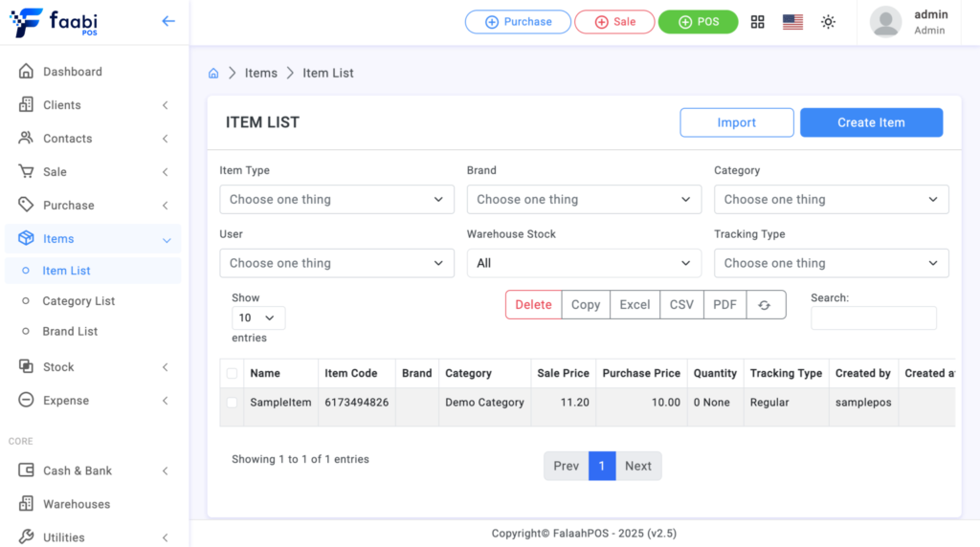Viewport: 980px width, 547px height.
Task: Collapse sidebar with the back arrow
Action: click(168, 21)
